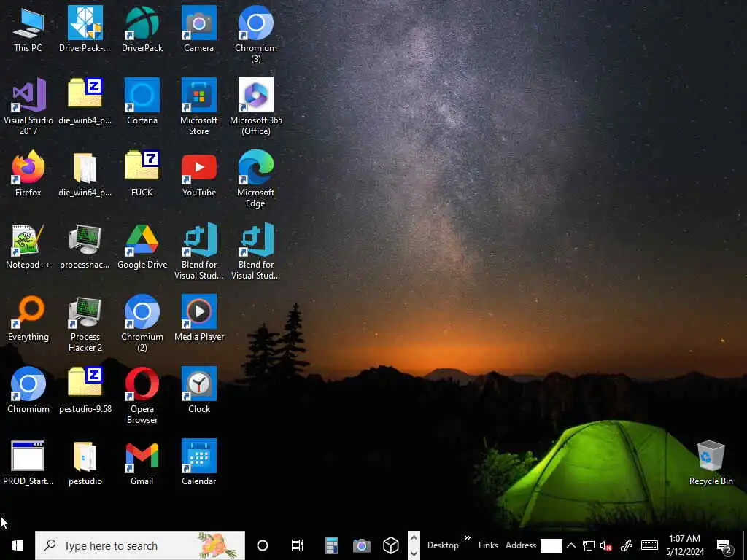
Task: Select the 7-Zip archive icon with 7 badge
Action: click(x=142, y=174)
